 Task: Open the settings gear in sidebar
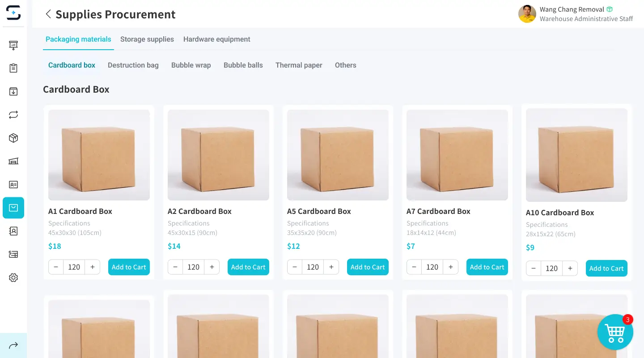click(13, 278)
